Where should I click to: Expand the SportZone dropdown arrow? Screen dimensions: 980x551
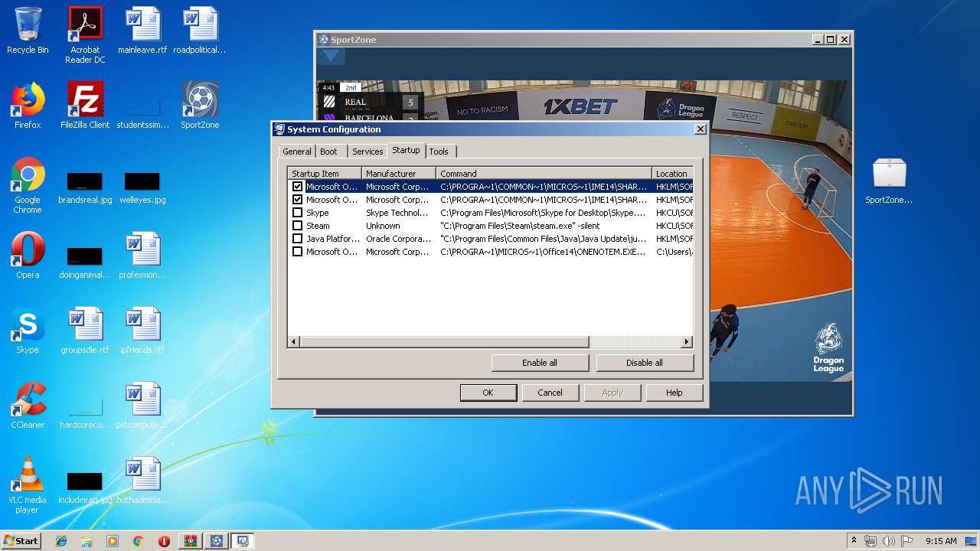(331, 56)
